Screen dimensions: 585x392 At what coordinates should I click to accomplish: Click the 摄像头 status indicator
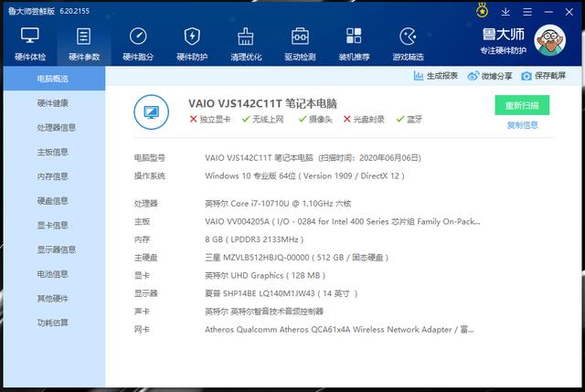315,119
